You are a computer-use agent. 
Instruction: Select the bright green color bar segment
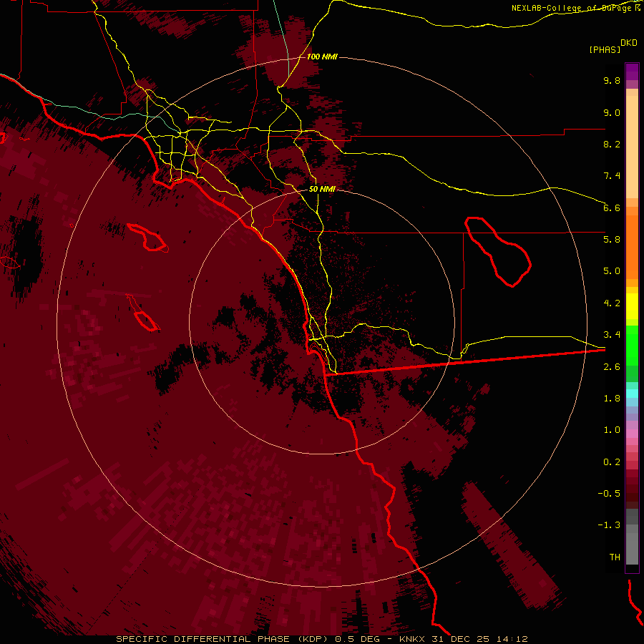point(632,345)
